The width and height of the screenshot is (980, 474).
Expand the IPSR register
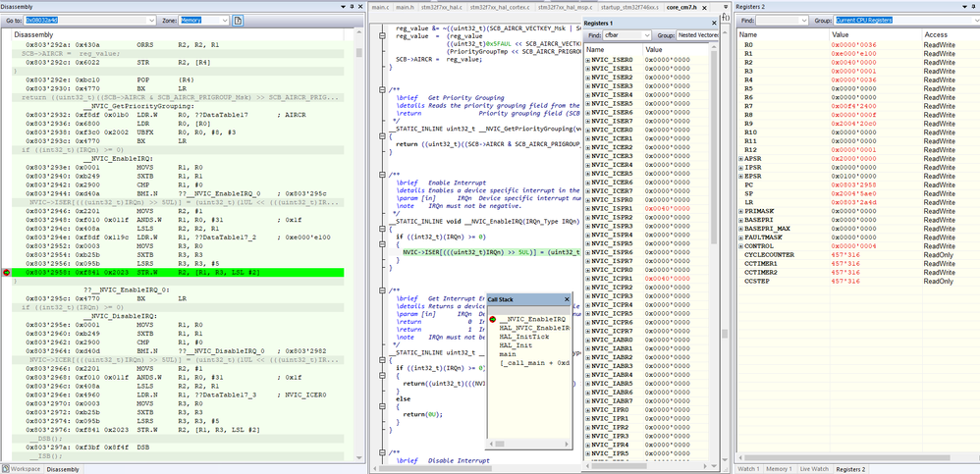point(741,168)
